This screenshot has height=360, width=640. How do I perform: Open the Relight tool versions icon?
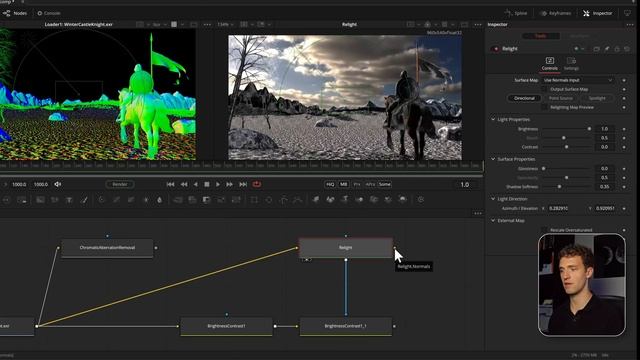pyautogui.click(x=597, y=49)
